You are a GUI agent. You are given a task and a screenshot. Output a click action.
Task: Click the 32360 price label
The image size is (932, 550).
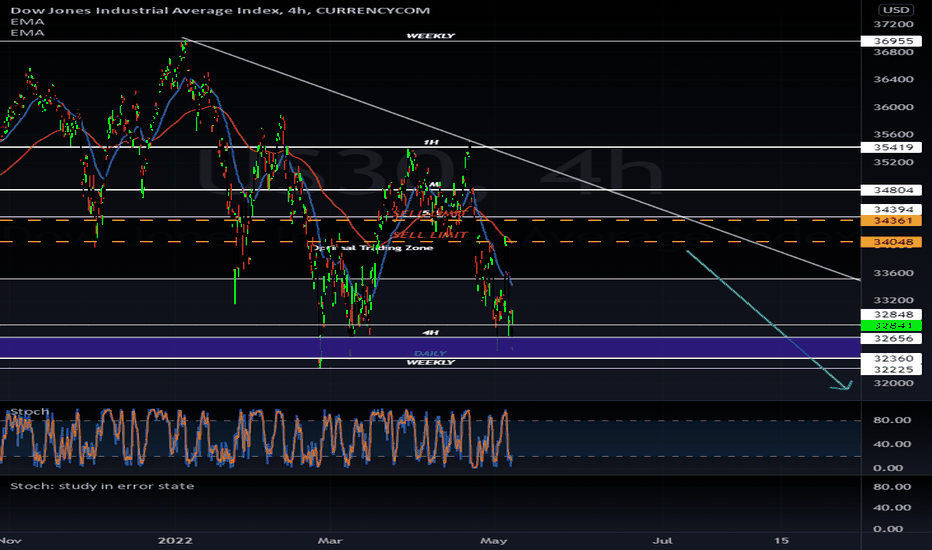coord(892,359)
